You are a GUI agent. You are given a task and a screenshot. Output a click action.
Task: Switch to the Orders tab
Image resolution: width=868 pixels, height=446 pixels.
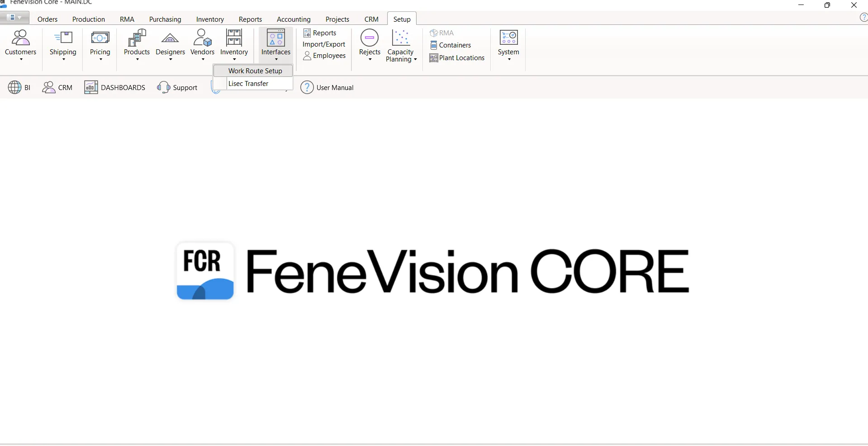point(47,19)
